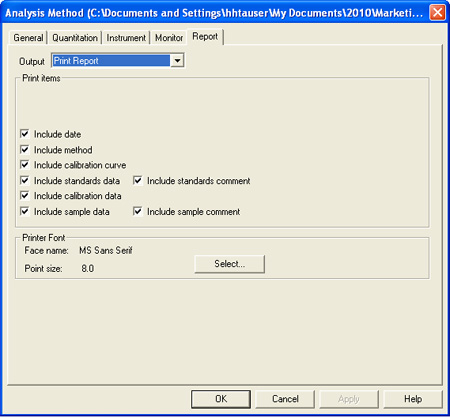Select the Report tab
The width and height of the screenshot is (450, 418).
205,36
